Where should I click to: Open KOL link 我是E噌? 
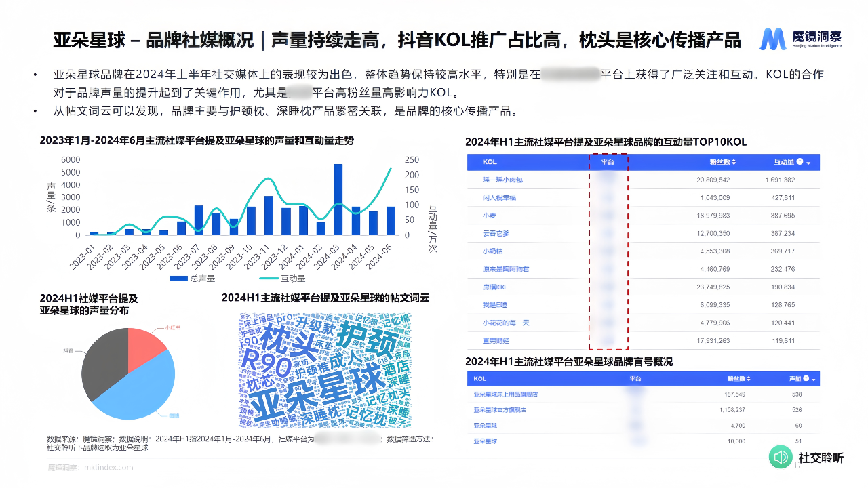(x=495, y=305)
